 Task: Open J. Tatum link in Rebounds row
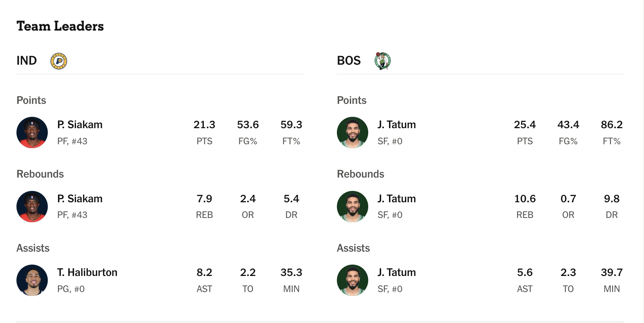[397, 199]
